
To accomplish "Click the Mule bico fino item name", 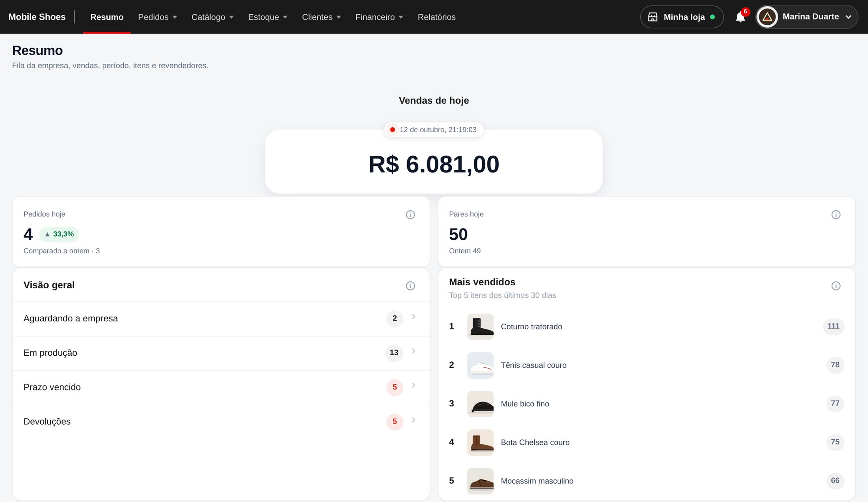I will click(x=525, y=404).
